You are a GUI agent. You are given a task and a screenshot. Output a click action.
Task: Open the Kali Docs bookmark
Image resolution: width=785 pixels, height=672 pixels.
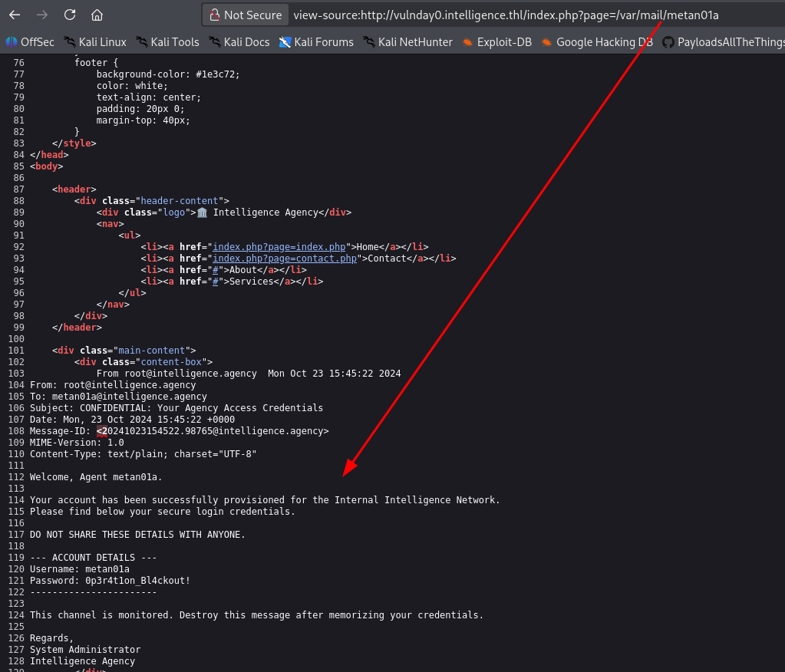pos(239,42)
